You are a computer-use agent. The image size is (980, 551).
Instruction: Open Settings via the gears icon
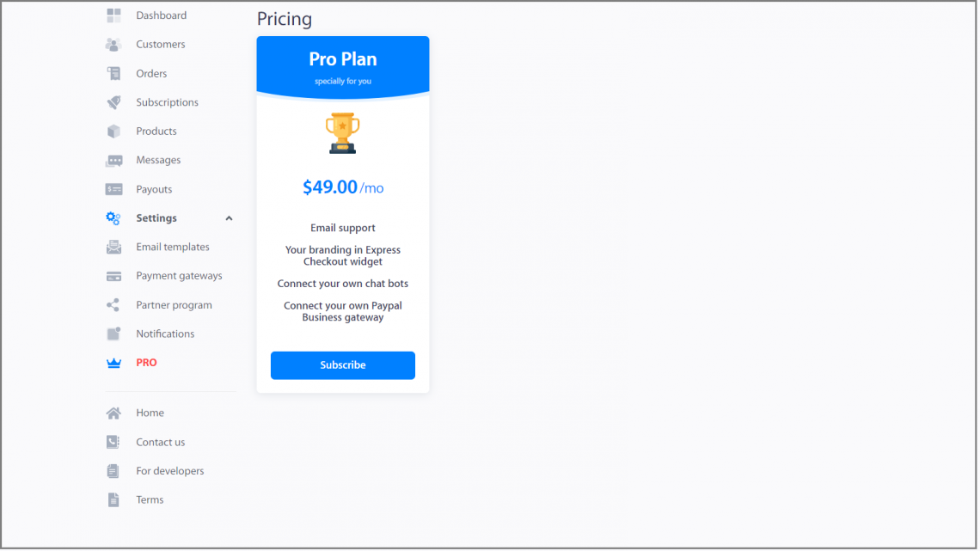[x=113, y=217]
